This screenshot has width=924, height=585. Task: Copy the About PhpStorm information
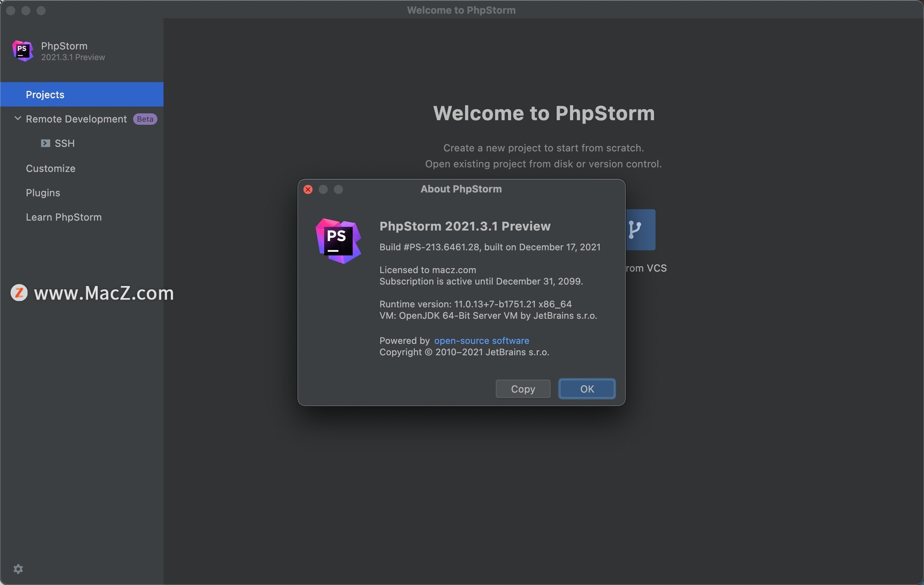[523, 389]
